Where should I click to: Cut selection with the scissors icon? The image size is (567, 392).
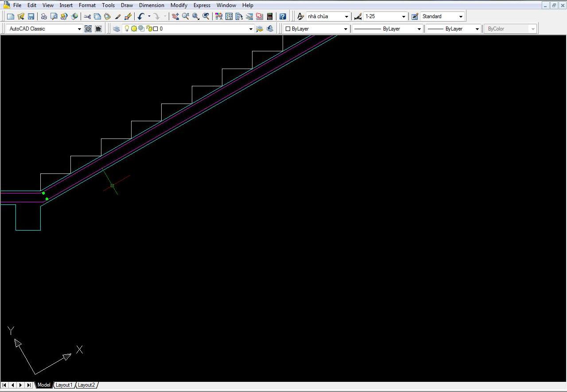click(87, 16)
